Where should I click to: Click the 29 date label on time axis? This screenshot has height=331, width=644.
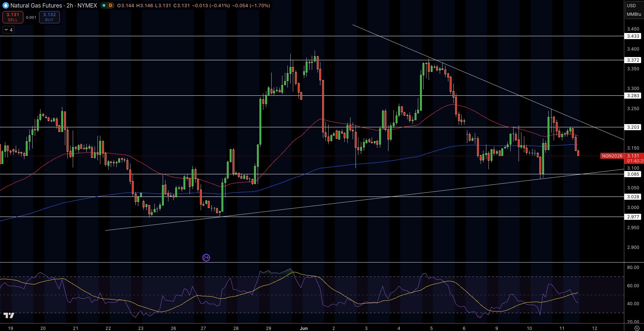point(268,328)
